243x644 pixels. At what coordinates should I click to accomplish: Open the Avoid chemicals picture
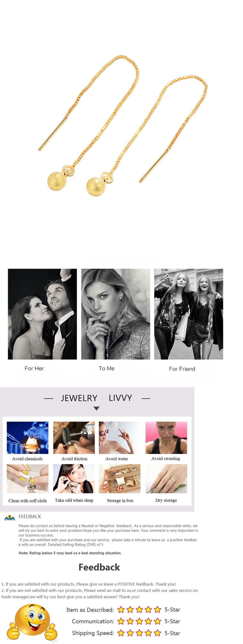click(28, 438)
